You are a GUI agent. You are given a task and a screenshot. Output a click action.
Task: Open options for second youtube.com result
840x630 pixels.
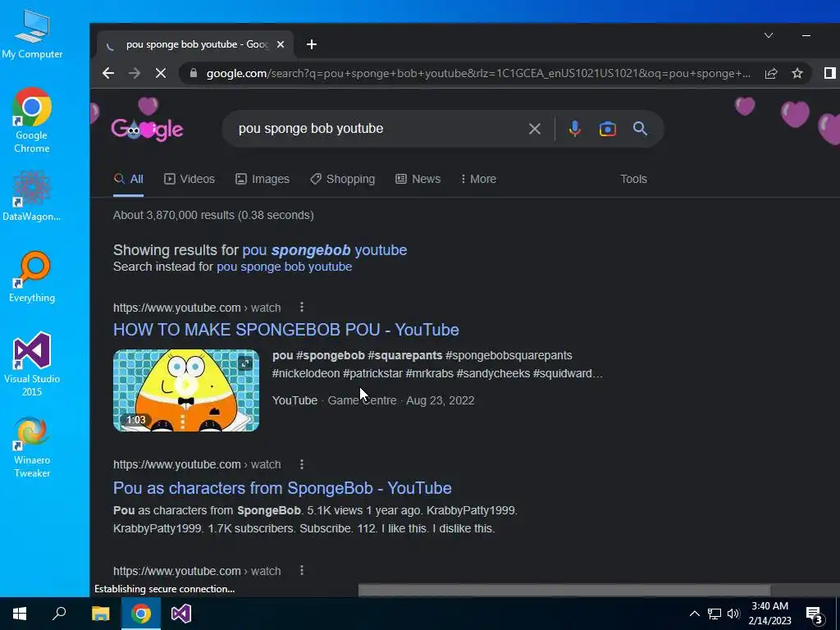[302, 464]
